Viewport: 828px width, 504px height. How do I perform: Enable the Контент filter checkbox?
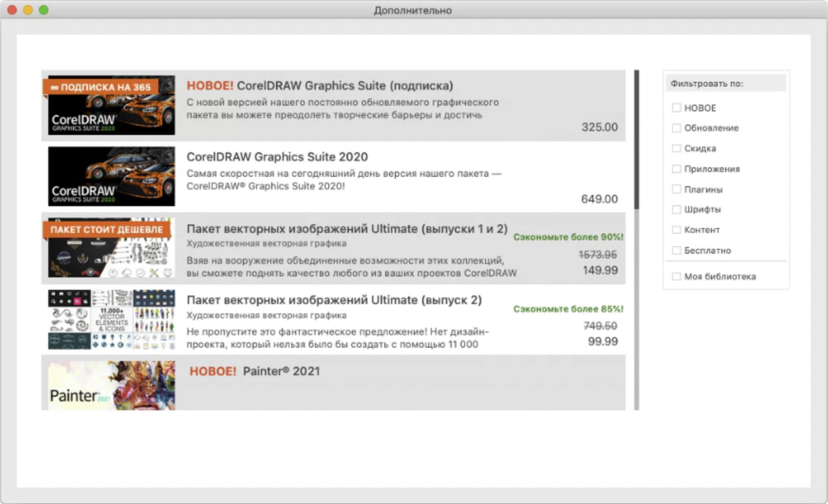(676, 230)
